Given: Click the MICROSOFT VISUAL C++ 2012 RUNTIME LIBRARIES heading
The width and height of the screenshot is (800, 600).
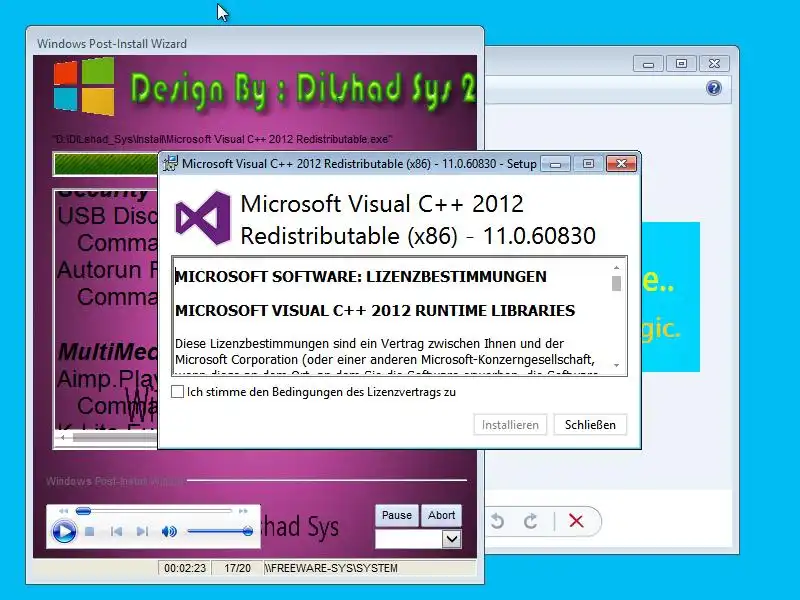Looking at the screenshot, I should click(375, 311).
